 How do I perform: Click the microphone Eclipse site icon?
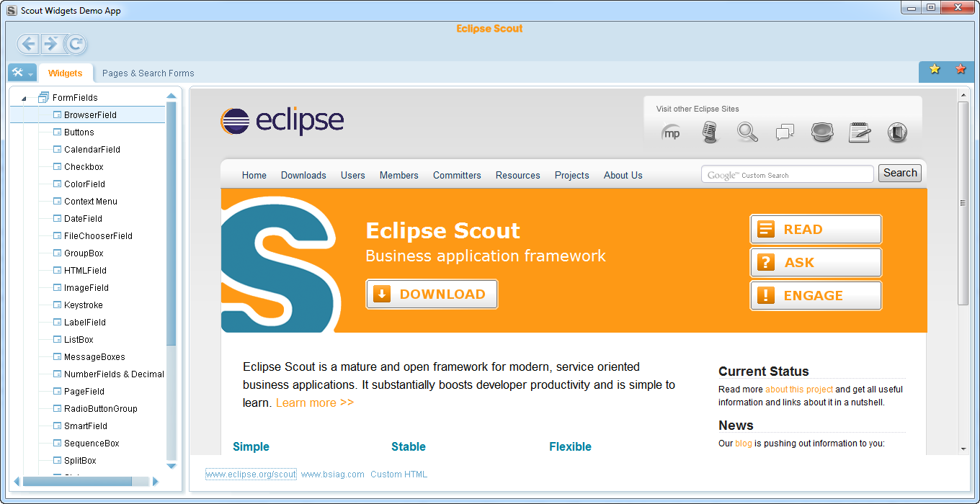click(x=710, y=132)
